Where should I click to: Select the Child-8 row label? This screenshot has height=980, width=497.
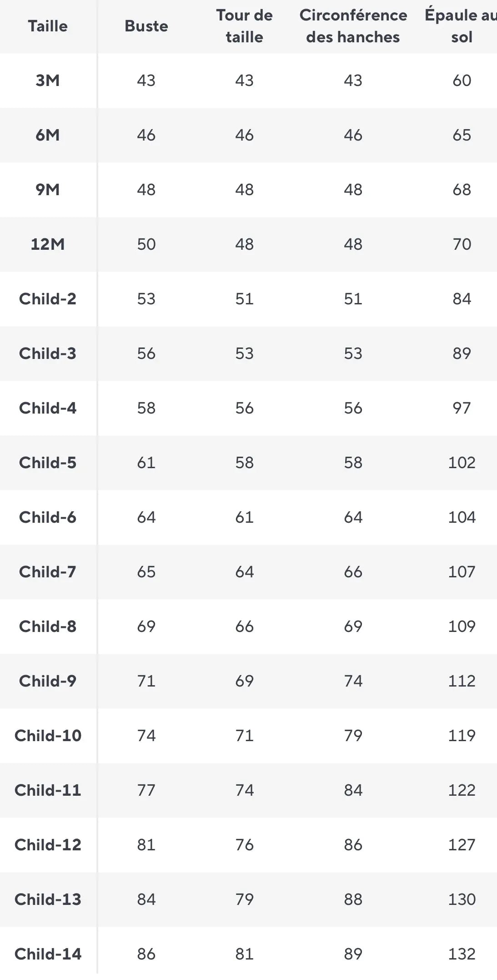click(48, 626)
